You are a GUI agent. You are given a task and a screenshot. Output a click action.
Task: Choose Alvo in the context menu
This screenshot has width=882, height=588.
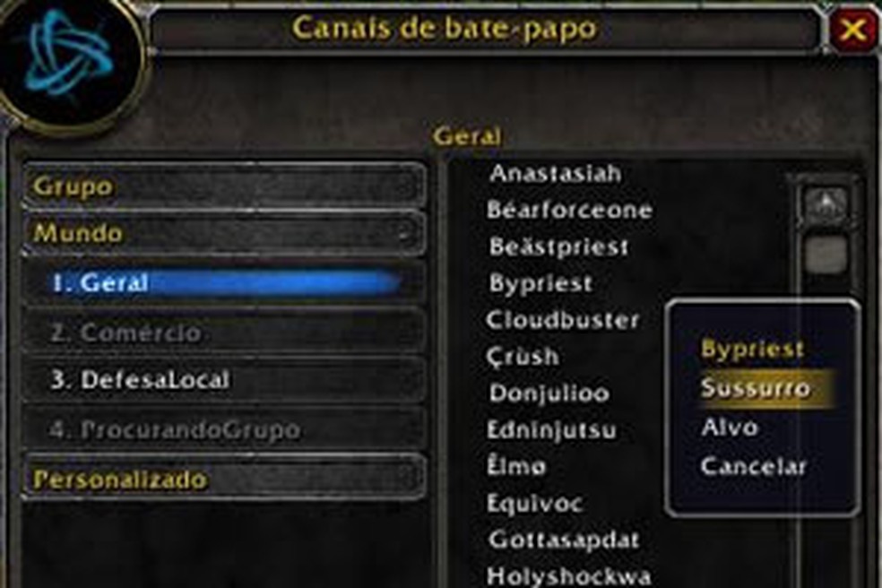pos(730,427)
